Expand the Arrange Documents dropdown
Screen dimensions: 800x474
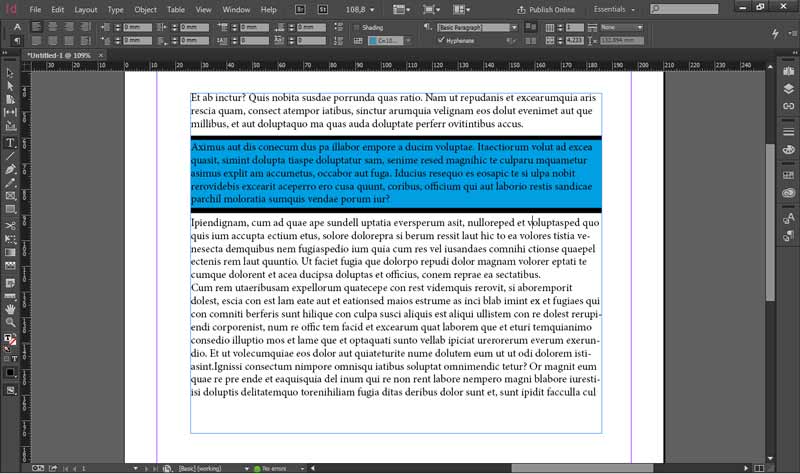[x=462, y=9]
